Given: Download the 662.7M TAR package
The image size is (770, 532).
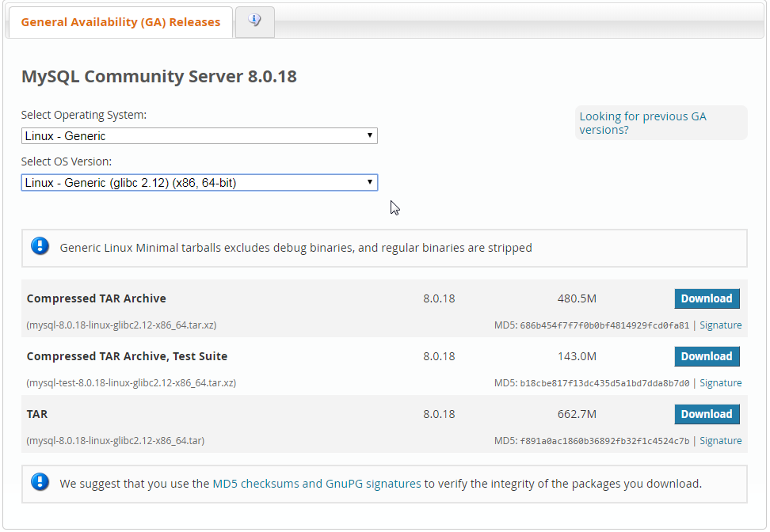Looking at the screenshot, I should point(707,414).
